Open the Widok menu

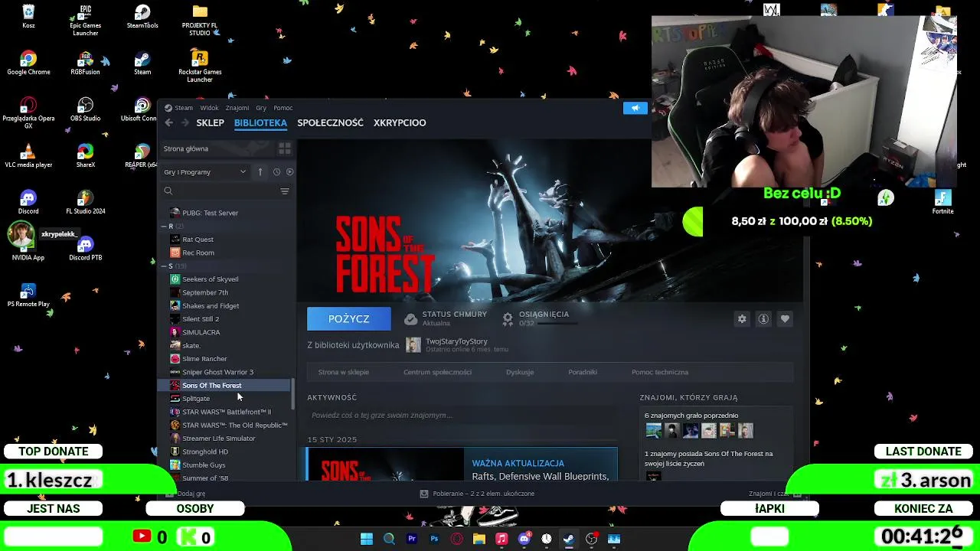click(x=209, y=108)
